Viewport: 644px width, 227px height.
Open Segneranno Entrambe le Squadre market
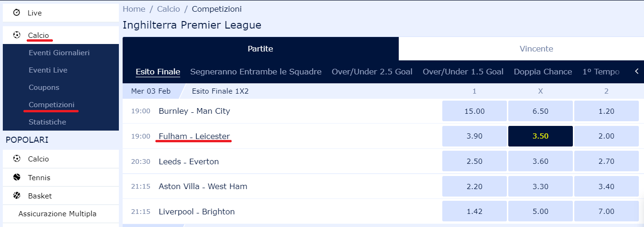(x=256, y=72)
